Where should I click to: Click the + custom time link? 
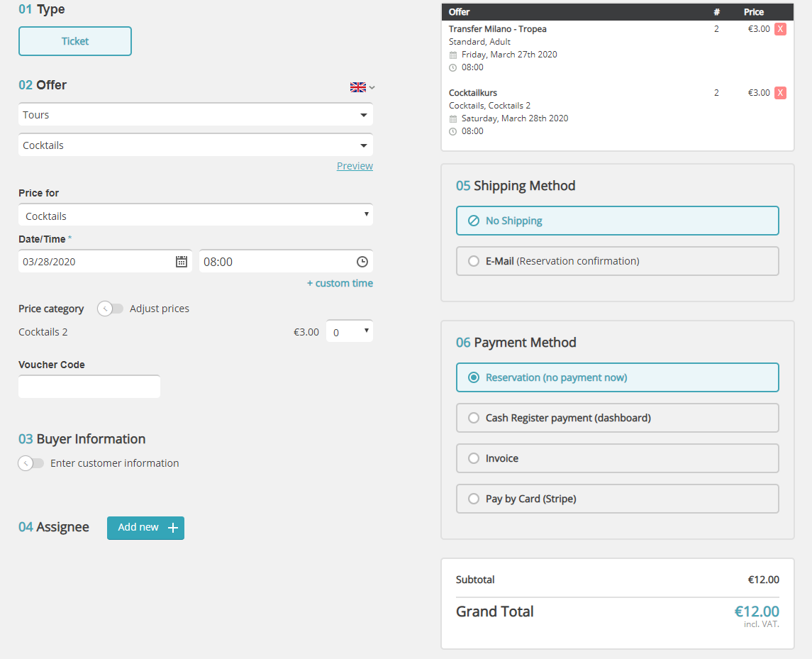(340, 283)
